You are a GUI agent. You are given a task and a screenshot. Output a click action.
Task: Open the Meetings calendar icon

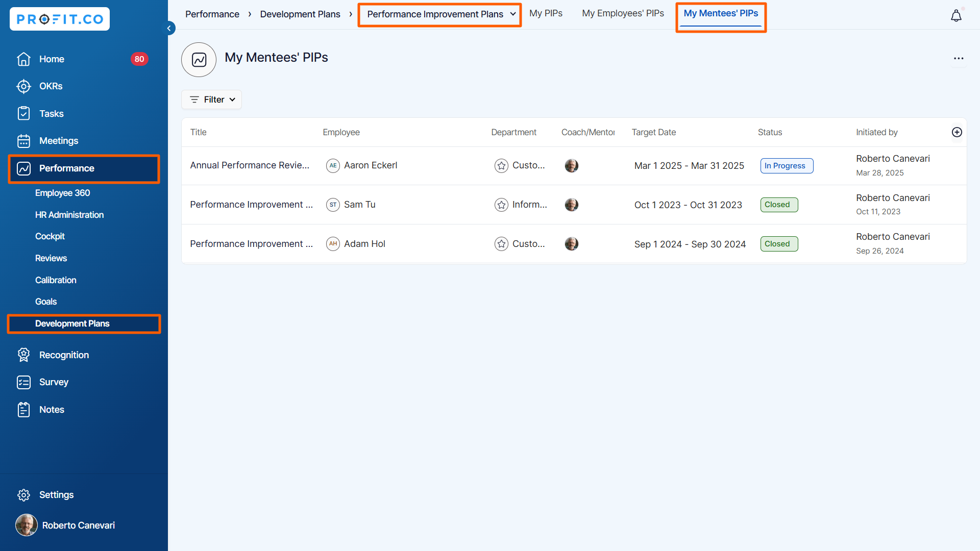pyautogui.click(x=23, y=141)
